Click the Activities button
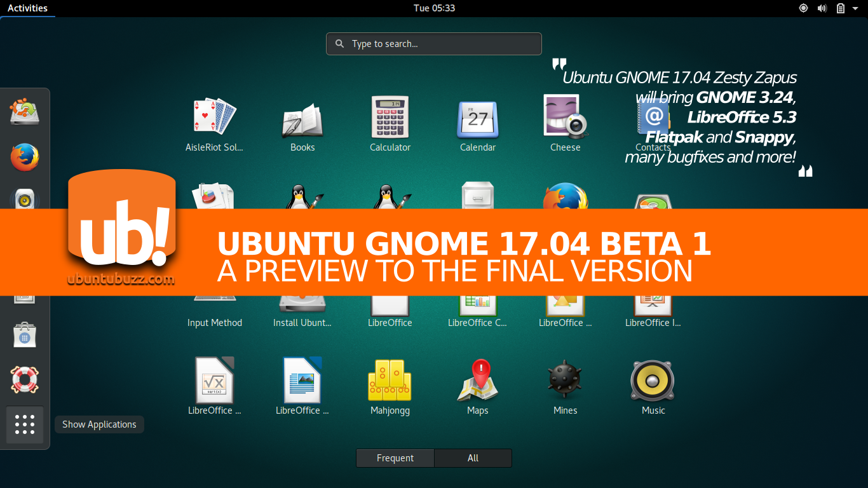 [27, 8]
